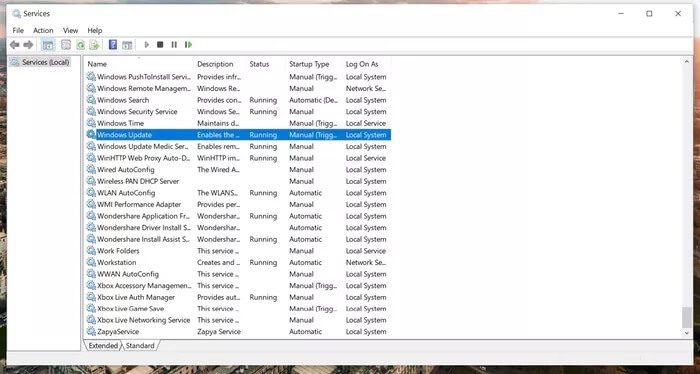
Task: Select the Xbox Accessory Management row
Action: [238, 286]
